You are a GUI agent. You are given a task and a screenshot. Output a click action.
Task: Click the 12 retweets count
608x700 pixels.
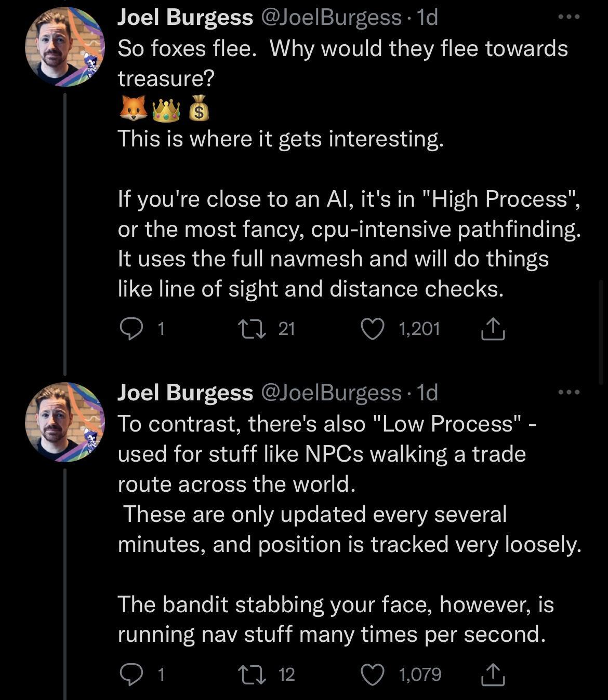tap(286, 674)
